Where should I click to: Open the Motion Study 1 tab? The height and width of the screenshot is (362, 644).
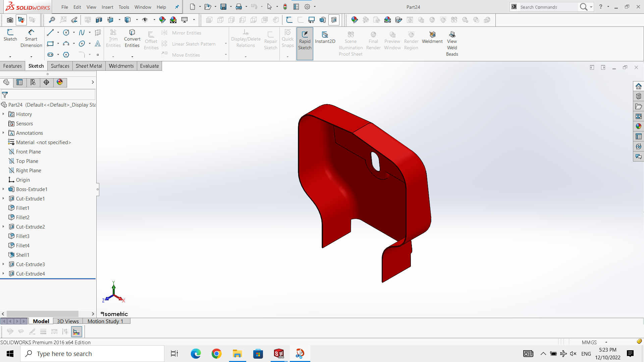[105, 321]
